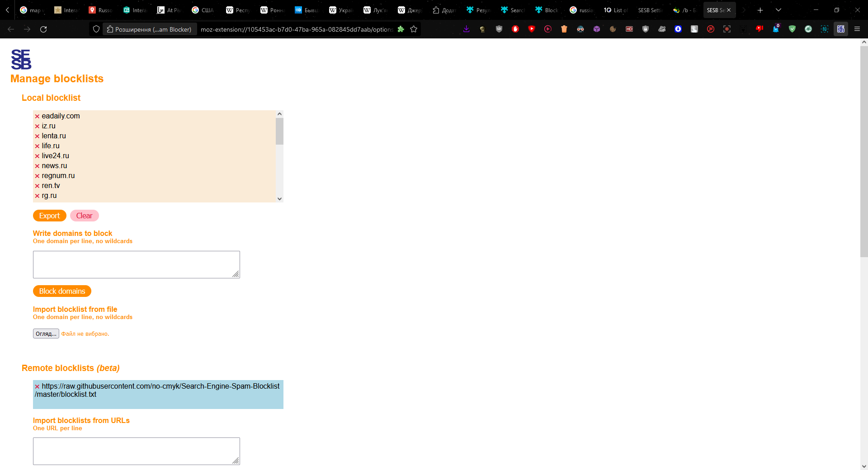Delete regnum.ru entry via its red X
The image size is (868, 470).
coord(37,176)
